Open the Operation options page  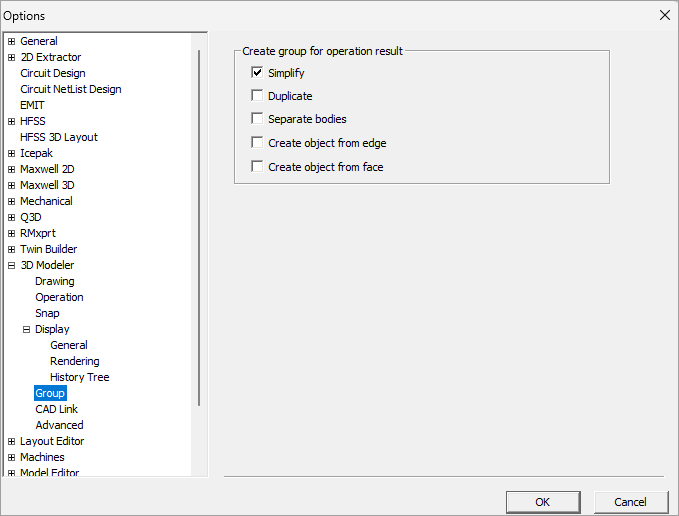pos(59,297)
